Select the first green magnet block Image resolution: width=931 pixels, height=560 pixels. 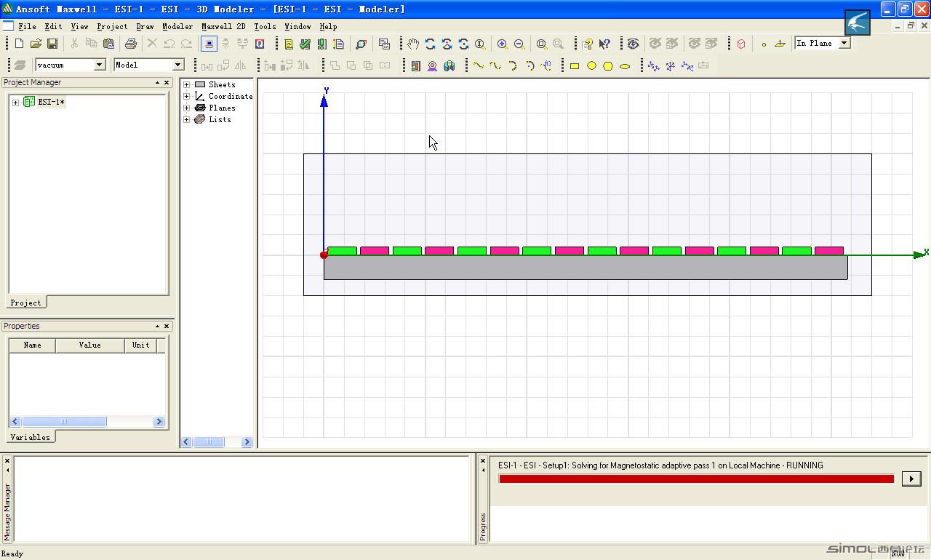point(342,251)
